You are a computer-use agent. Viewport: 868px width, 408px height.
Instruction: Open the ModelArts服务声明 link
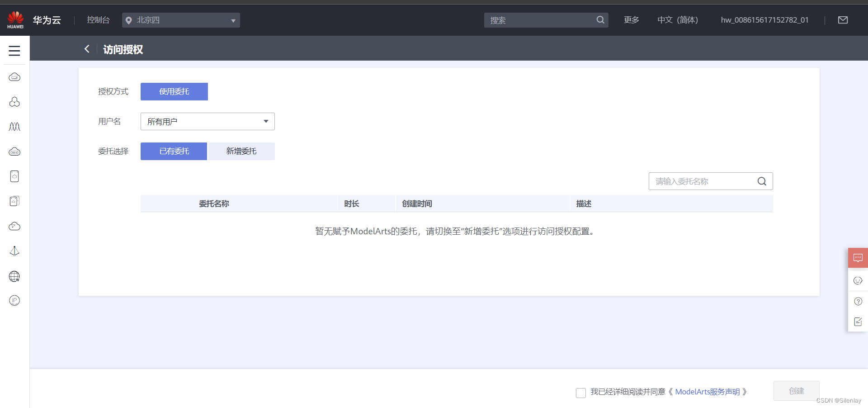coord(708,392)
